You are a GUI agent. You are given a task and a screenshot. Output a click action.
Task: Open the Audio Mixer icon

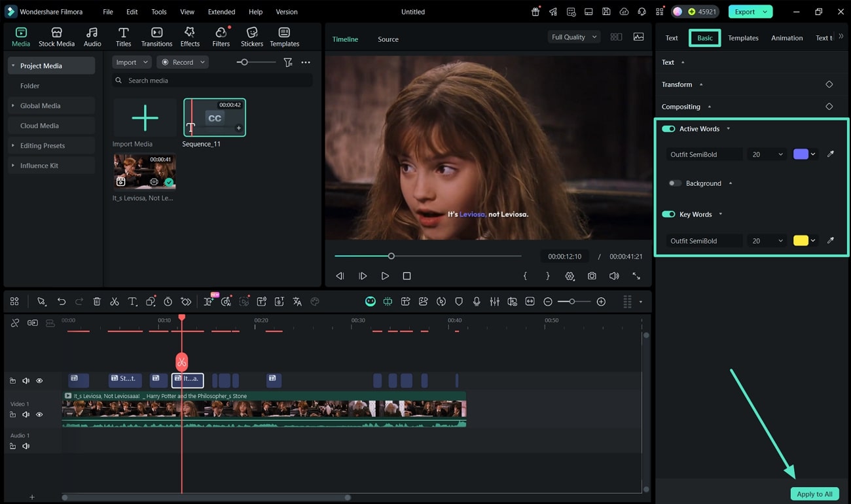point(494,301)
